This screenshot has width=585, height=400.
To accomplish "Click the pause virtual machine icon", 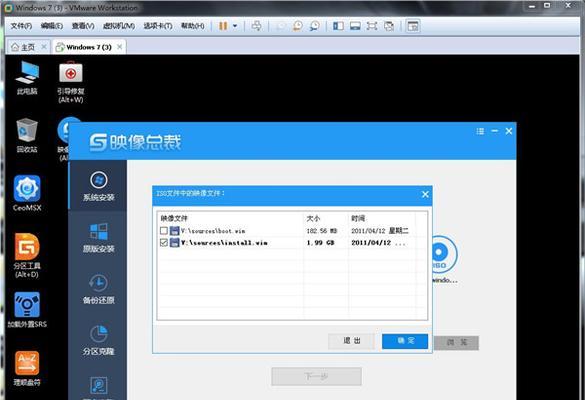I will [223, 26].
